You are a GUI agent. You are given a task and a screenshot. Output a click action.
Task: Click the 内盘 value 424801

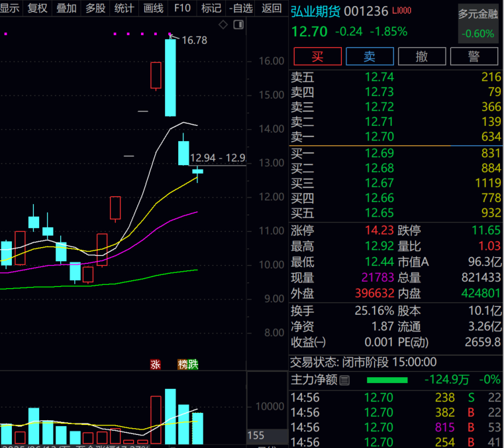(481, 294)
